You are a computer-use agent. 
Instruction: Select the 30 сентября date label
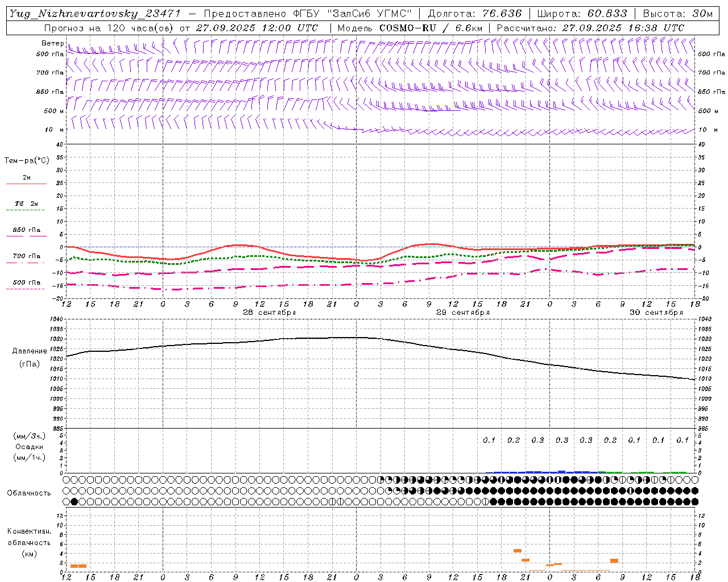[x=656, y=313]
